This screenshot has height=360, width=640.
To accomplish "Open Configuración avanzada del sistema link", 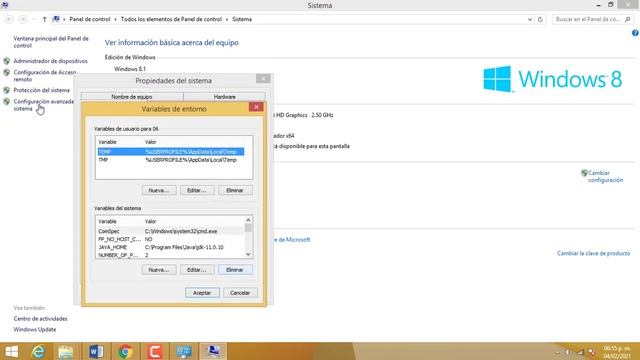I will (x=44, y=105).
